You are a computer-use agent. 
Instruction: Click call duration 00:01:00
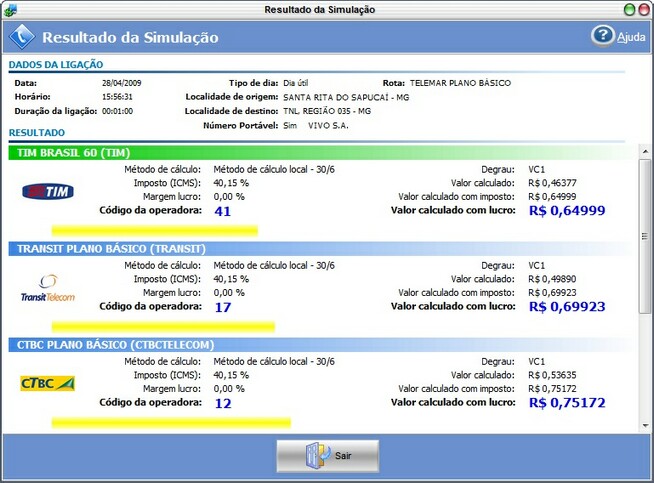117,111
